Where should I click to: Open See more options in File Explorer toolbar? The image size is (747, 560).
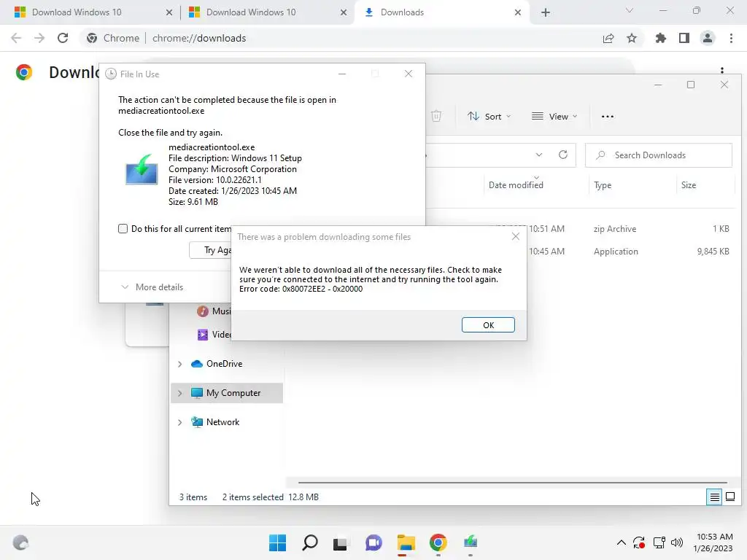pos(608,116)
